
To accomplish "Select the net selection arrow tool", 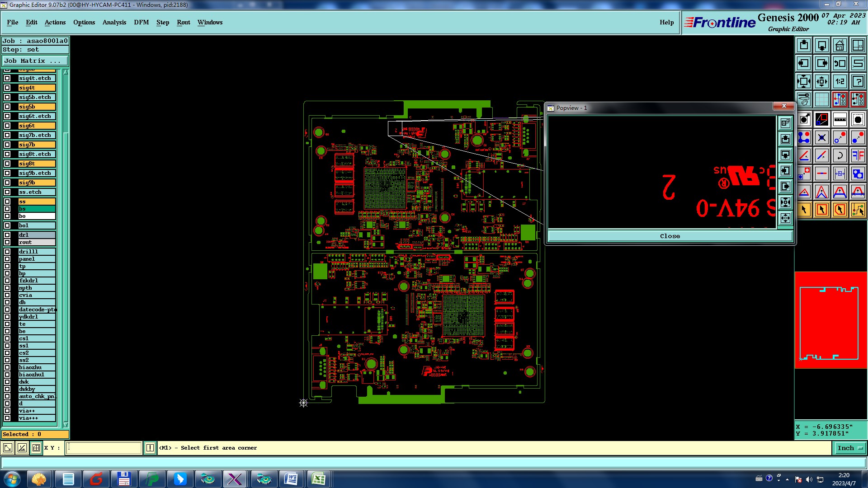I will (858, 210).
